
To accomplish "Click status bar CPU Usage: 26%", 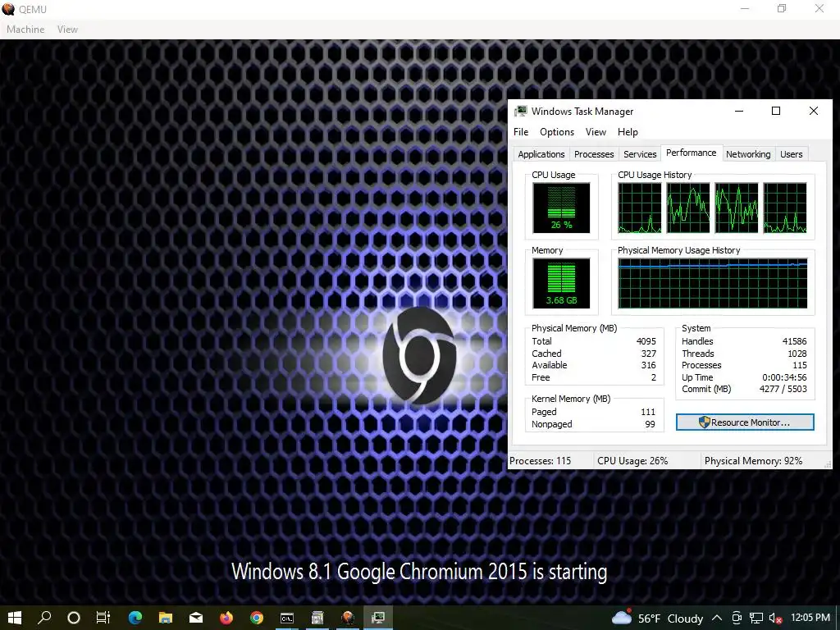I will tap(632, 461).
